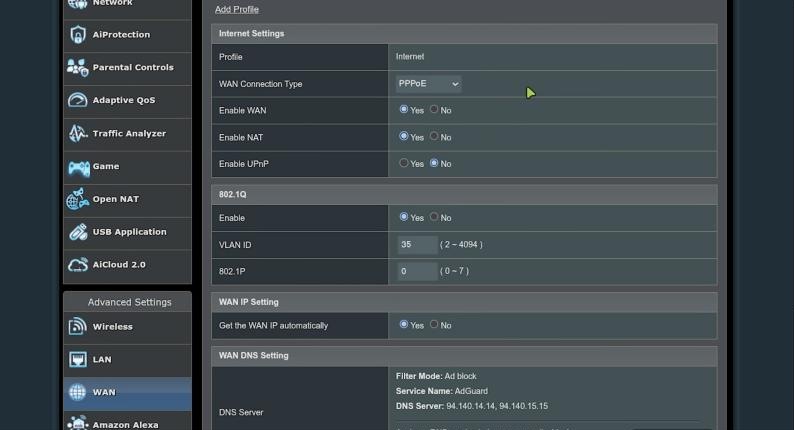Open the WAN Connection Type dropdown
794x430 pixels.
click(428, 84)
